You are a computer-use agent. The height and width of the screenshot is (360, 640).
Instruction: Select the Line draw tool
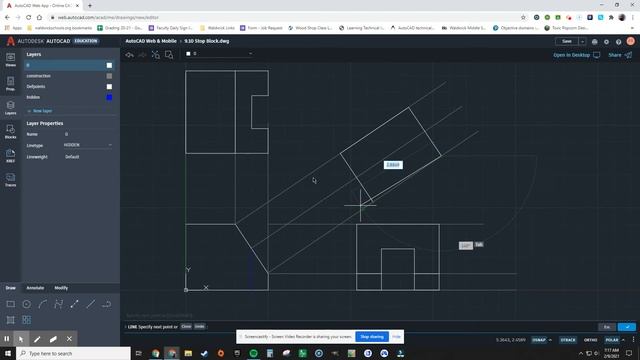[74, 304]
